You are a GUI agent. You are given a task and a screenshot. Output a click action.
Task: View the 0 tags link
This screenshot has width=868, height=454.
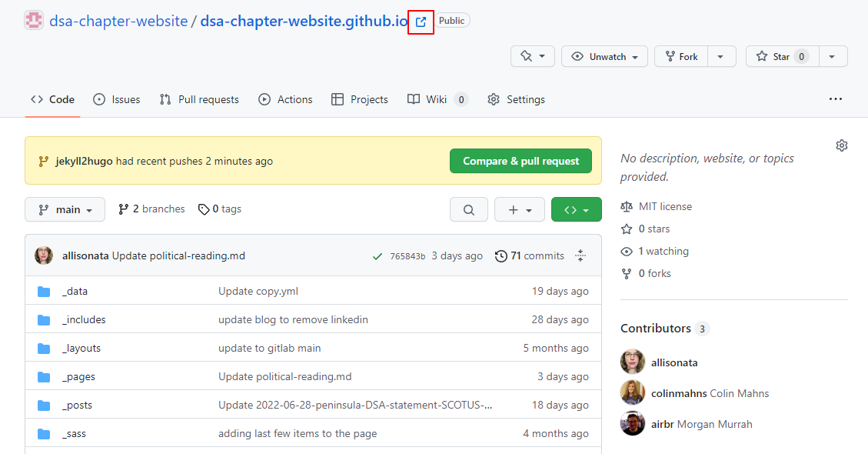[x=220, y=209]
